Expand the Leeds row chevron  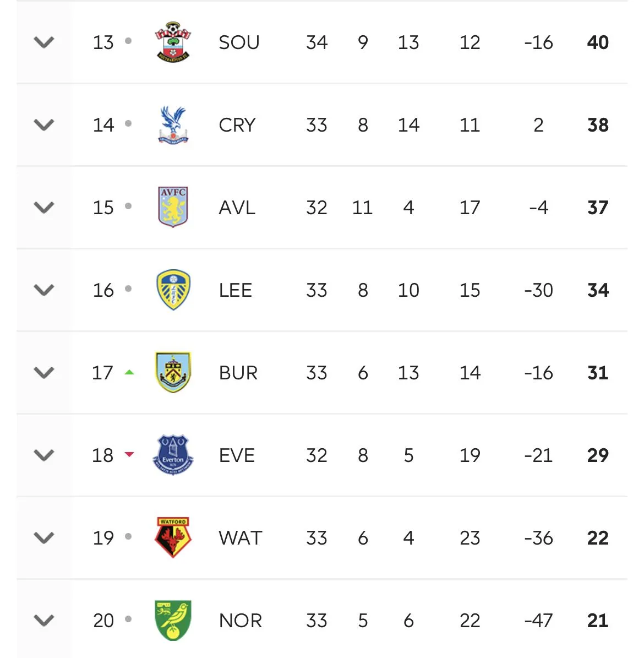[x=44, y=290]
